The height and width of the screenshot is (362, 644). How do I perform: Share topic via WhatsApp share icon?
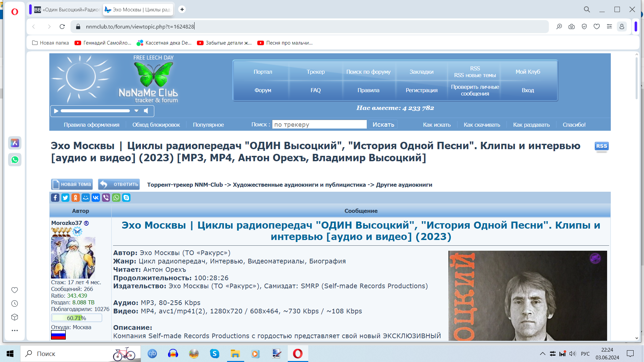[116, 198]
